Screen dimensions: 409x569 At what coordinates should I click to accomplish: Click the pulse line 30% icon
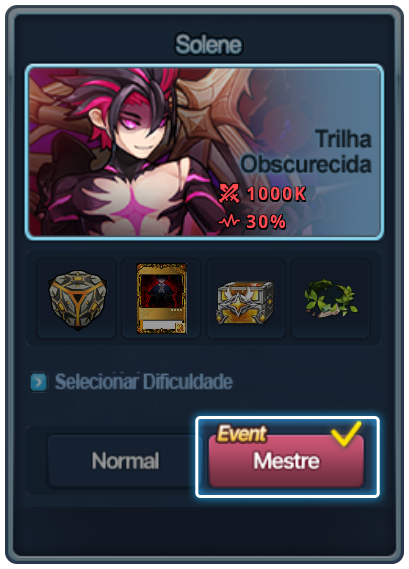tap(229, 221)
